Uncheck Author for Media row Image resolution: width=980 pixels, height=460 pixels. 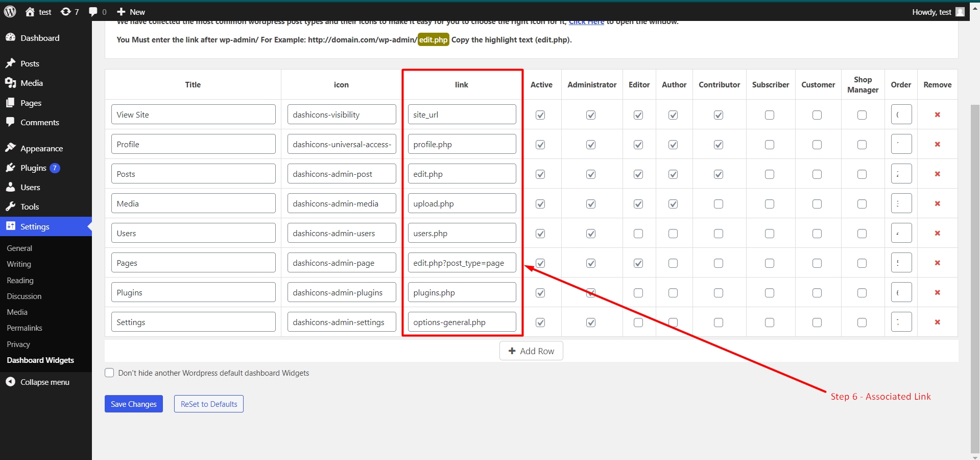[673, 204]
